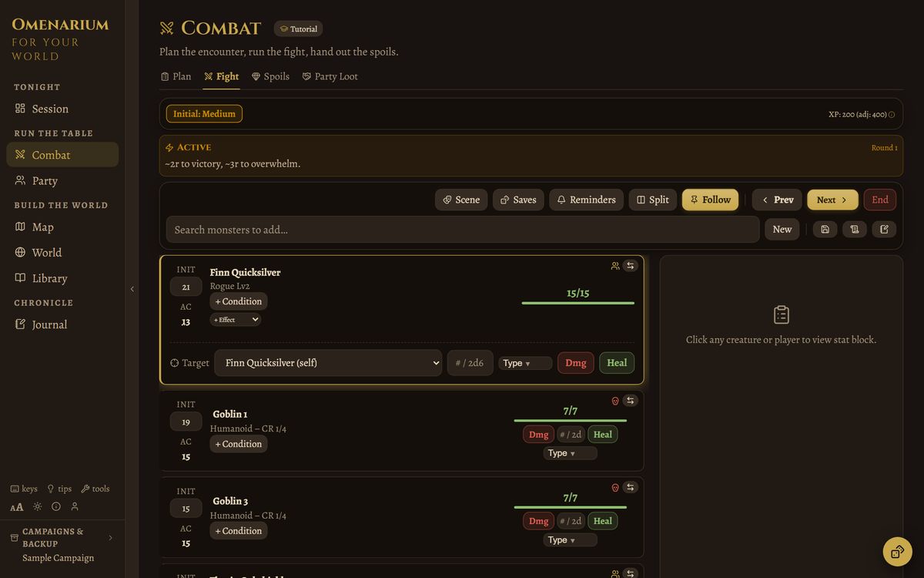Edit Goblin 1's initiative value 19
Image resolution: width=924 pixels, height=578 pixels.
[186, 422]
